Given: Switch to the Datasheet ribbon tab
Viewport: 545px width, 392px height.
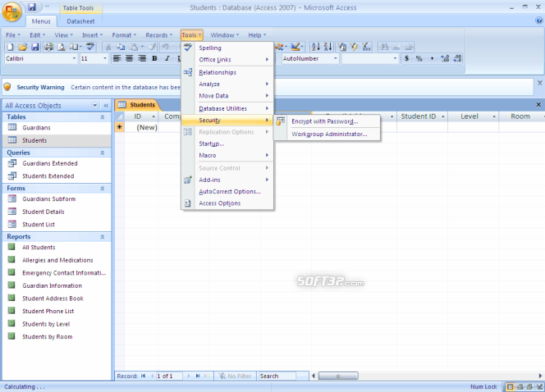Looking at the screenshot, I should pos(80,21).
